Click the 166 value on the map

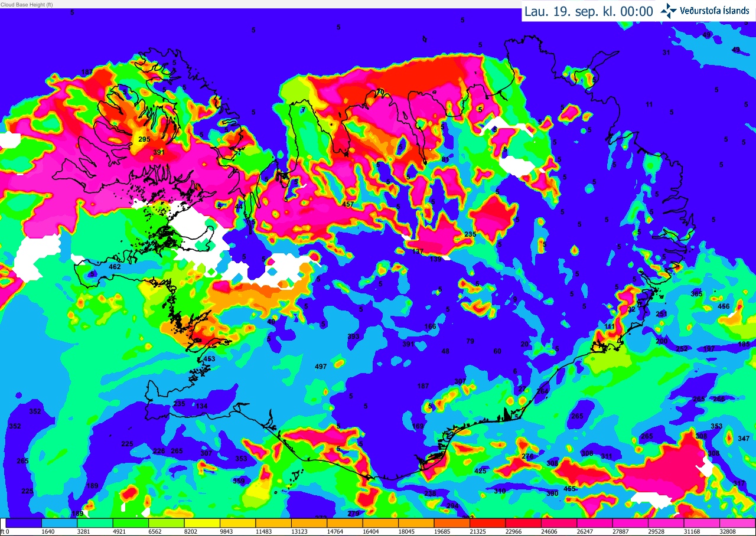430,326
